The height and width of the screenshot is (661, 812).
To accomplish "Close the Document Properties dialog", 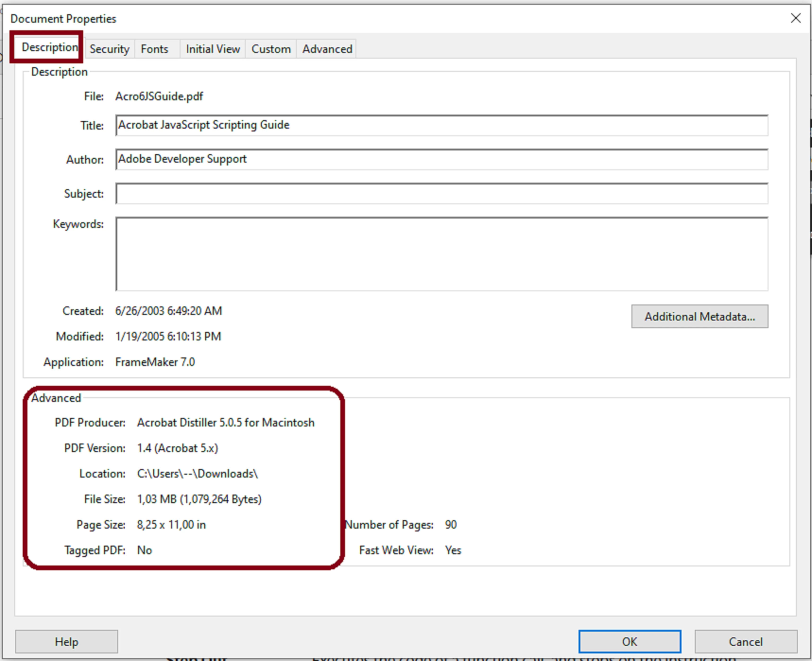I will pos(795,18).
